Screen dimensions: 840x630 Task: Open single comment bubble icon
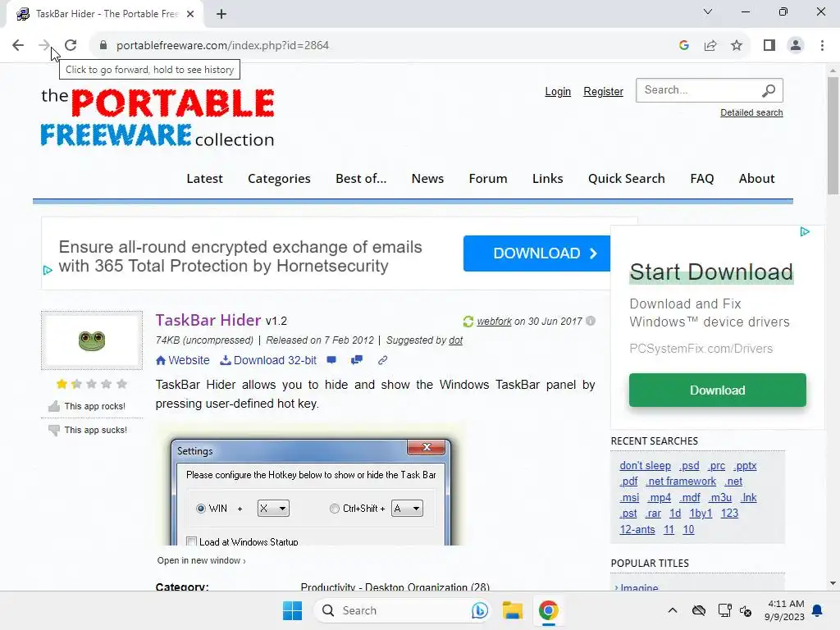tap(331, 360)
